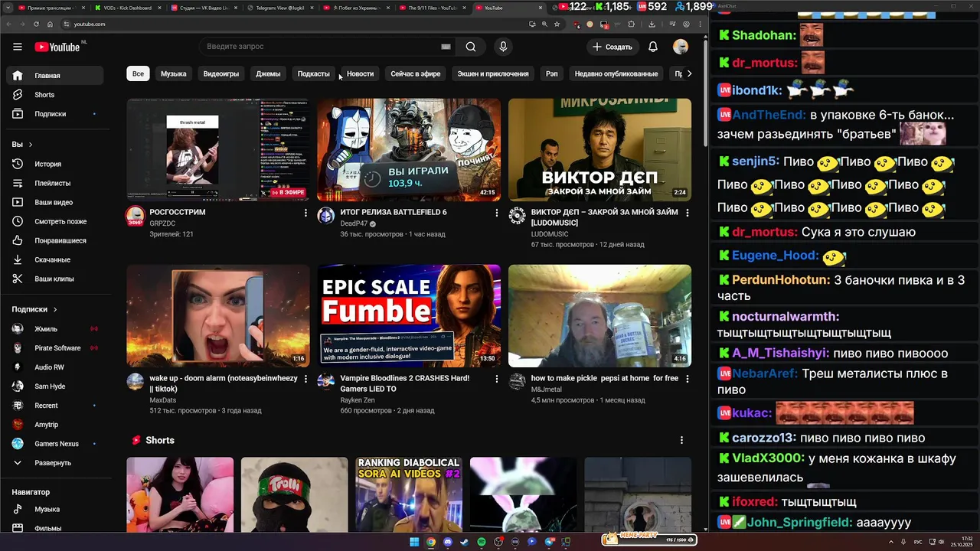Open wake up - doom alarm video title
Image resolution: width=980 pixels, height=551 pixels.
(x=224, y=383)
